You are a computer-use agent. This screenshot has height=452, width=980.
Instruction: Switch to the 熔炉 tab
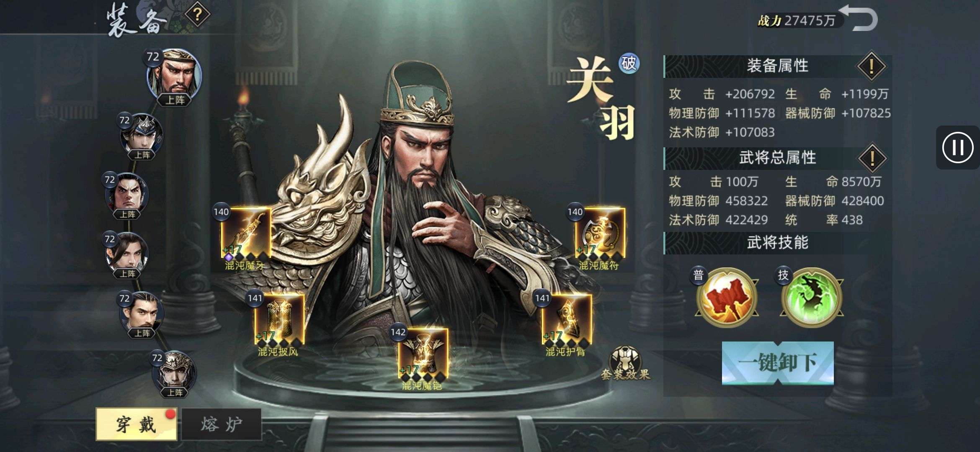222,424
